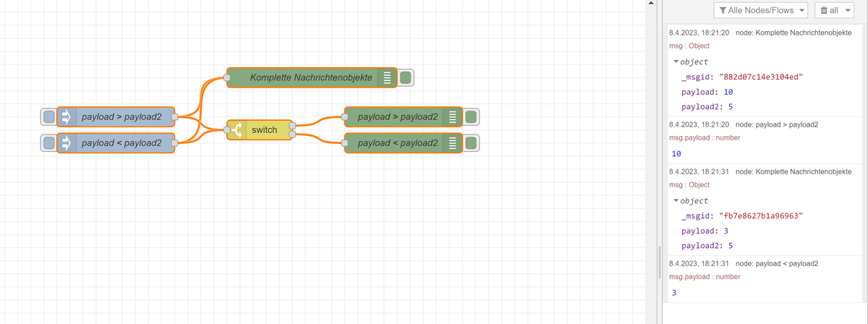
Task: Open dropdown arrow next to trash all
Action: pyautogui.click(x=848, y=10)
